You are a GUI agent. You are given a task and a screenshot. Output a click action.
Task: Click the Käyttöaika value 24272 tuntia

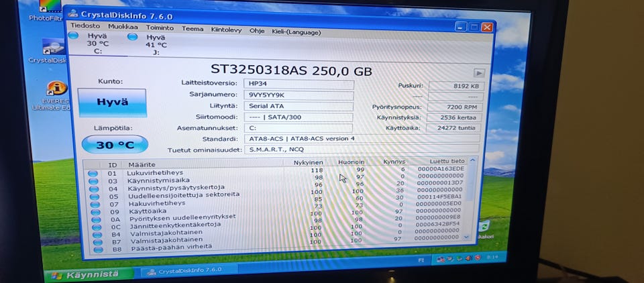pyautogui.click(x=453, y=127)
